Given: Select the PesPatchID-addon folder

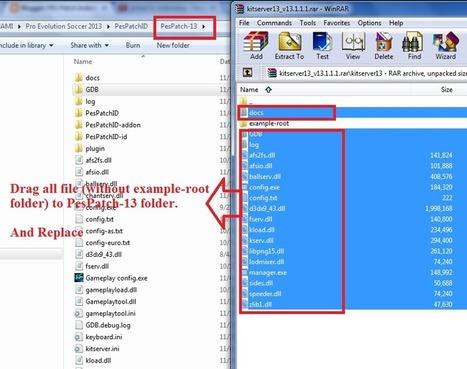Looking at the screenshot, I should 113,125.
